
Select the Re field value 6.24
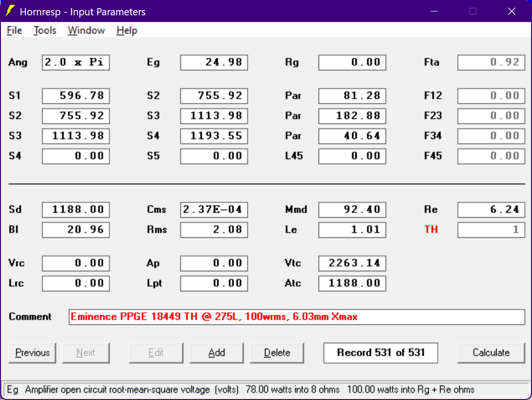click(491, 210)
